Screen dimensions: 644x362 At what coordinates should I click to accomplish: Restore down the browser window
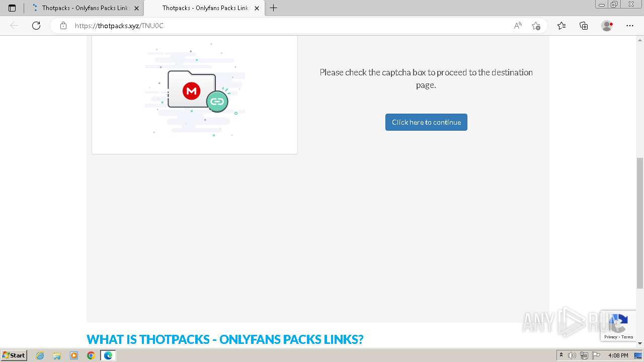614,5
